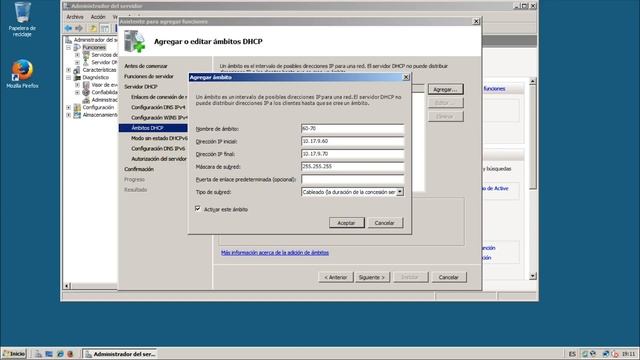Screen dimensions: 640x360
Task: Click the Visor de eventos icon
Action: [86, 85]
